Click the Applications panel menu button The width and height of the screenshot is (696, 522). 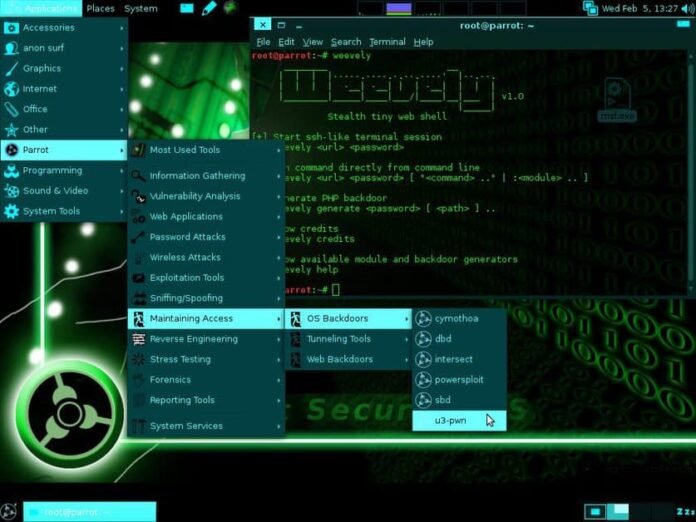[x=41, y=8]
